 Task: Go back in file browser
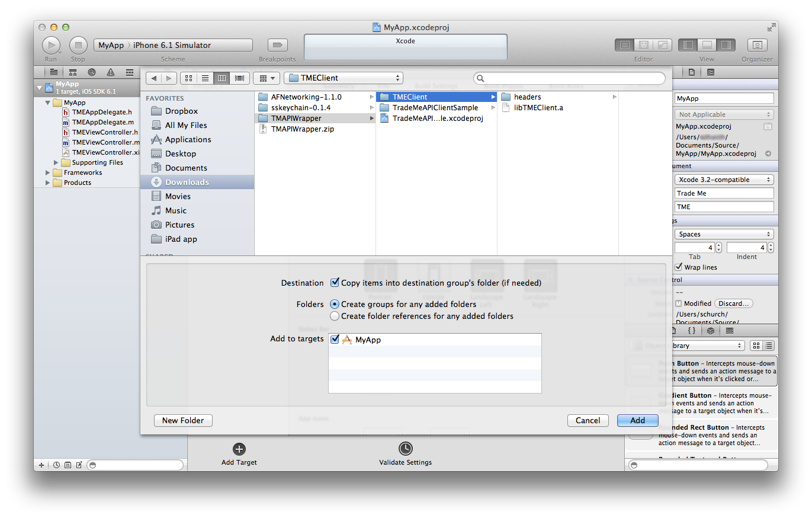click(154, 78)
